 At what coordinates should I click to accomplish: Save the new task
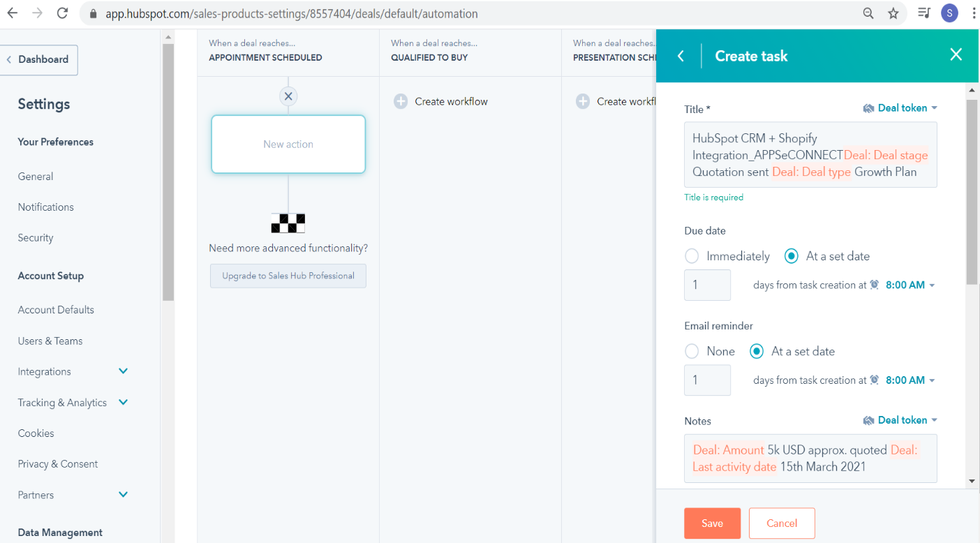[712, 523]
